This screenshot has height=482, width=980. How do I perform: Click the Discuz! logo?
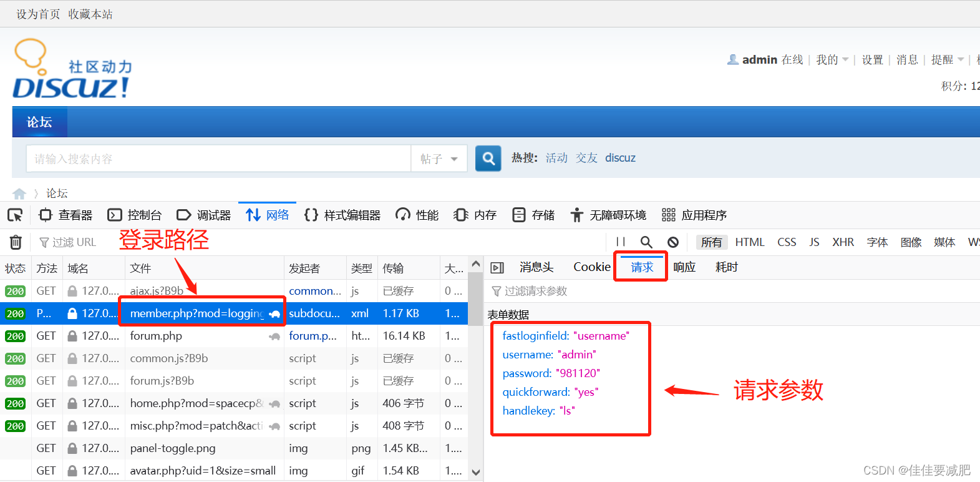click(72, 69)
